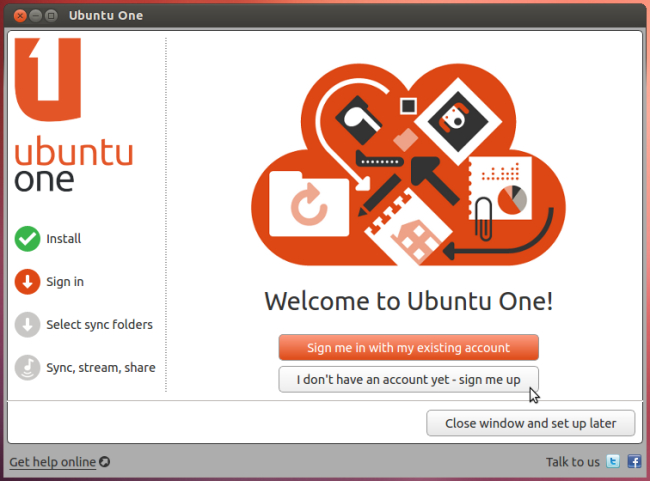Screen dimensions: 650x481
Task: Click the cloud illustration artwork
Action: click(408, 160)
